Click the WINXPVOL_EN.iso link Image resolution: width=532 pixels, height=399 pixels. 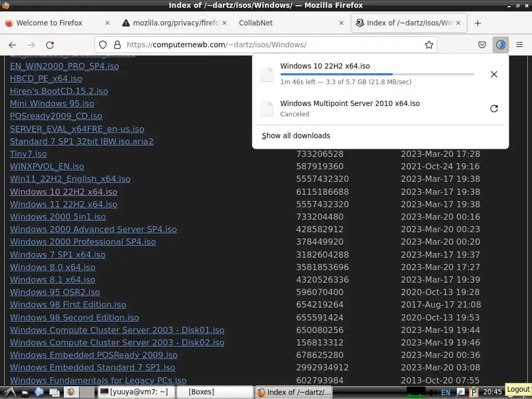(47, 167)
